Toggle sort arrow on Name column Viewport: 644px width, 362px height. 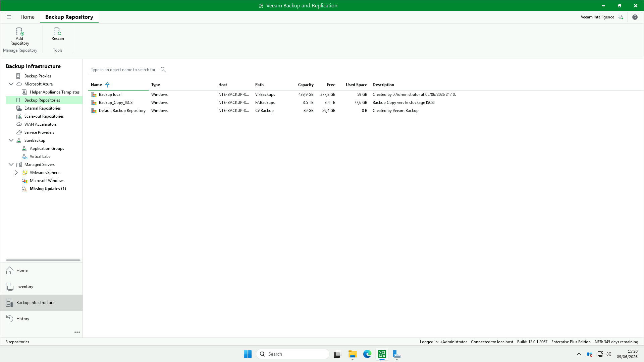[107, 85]
